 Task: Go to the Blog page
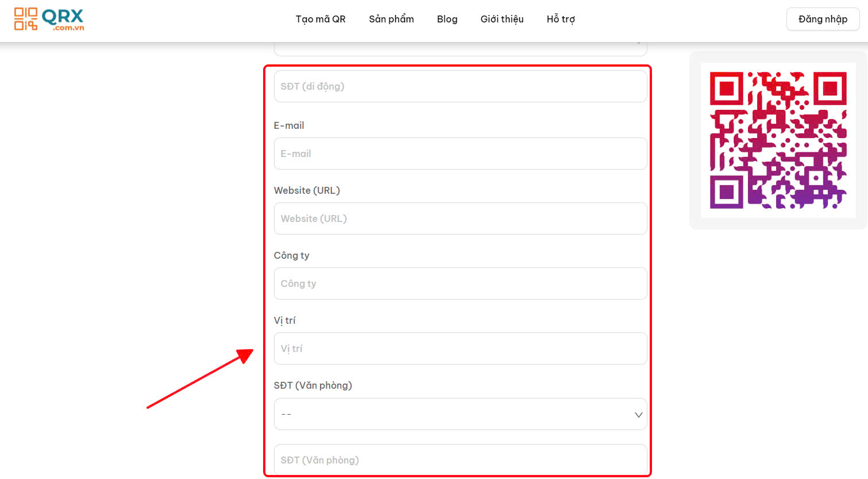click(x=447, y=19)
